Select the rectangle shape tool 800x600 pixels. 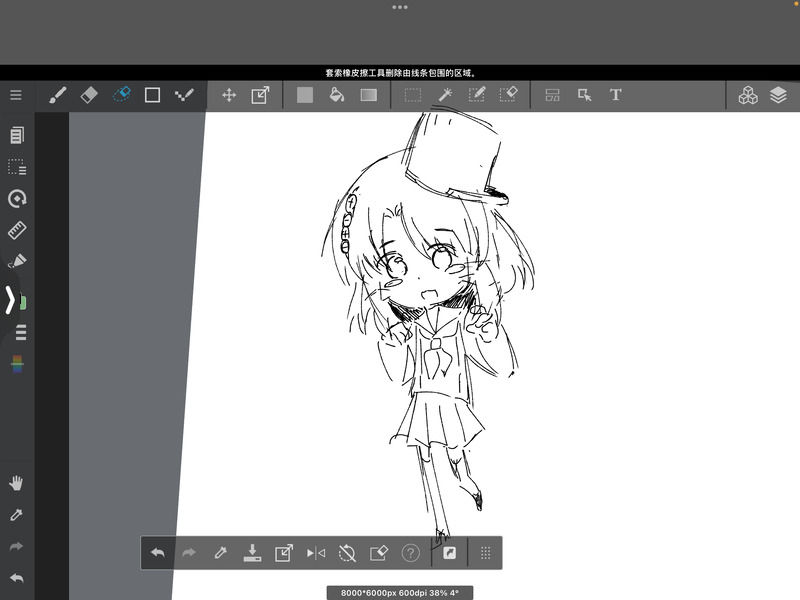click(152, 95)
